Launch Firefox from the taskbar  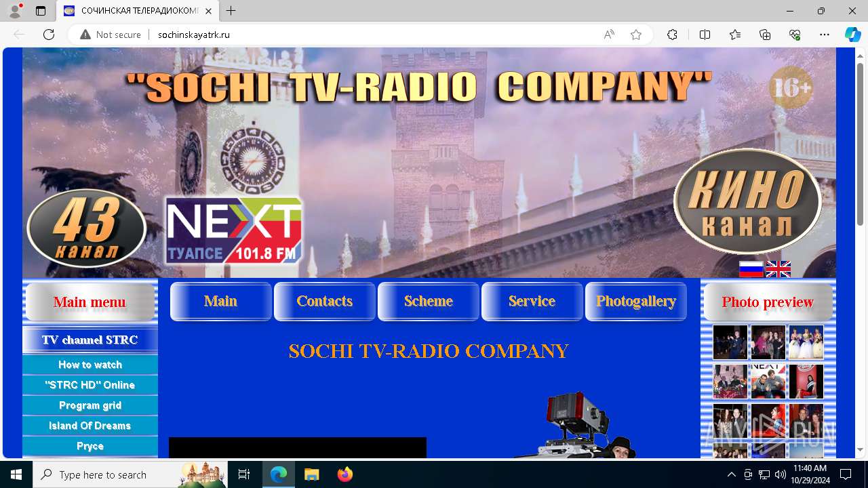point(344,474)
